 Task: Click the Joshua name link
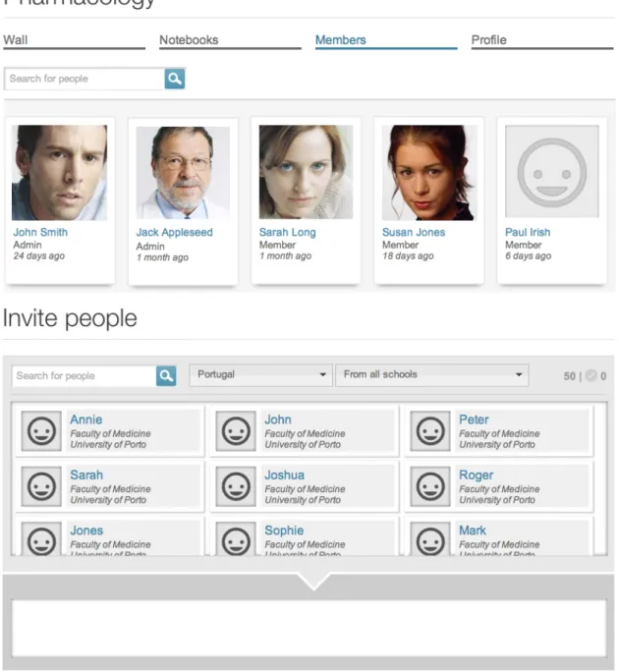pyautogui.click(x=285, y=475)
